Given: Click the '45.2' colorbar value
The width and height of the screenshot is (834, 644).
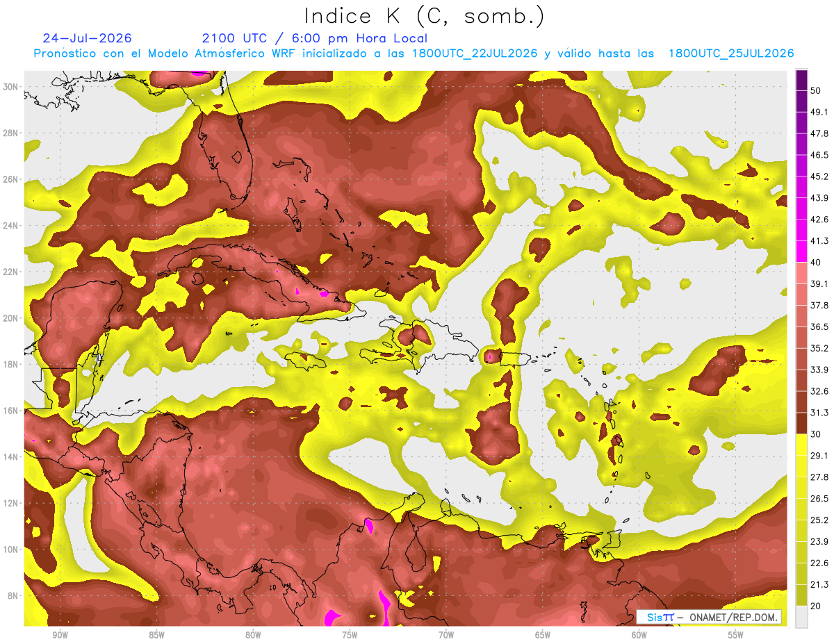Looking at the screenshot, I should point(820,176).
